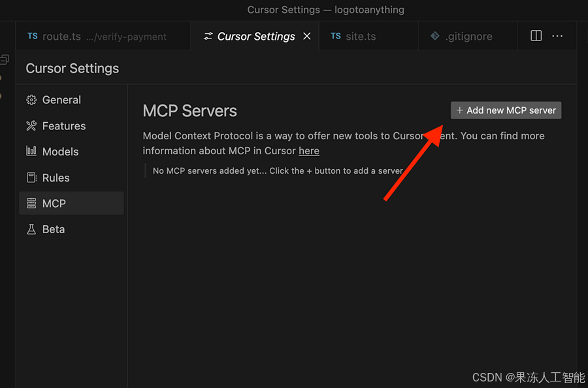Go to the Models settings section
This screenshot has width=588, height=388.
point(71,152)
